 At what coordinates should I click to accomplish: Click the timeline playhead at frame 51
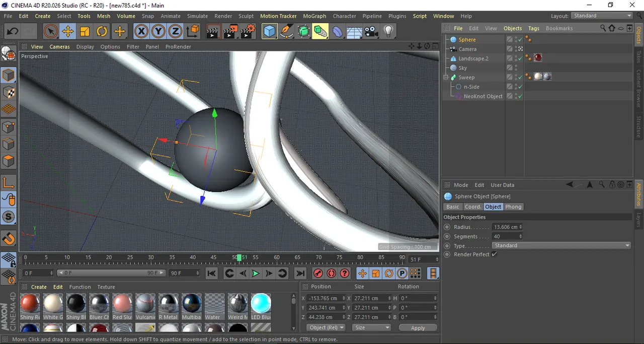239,258
